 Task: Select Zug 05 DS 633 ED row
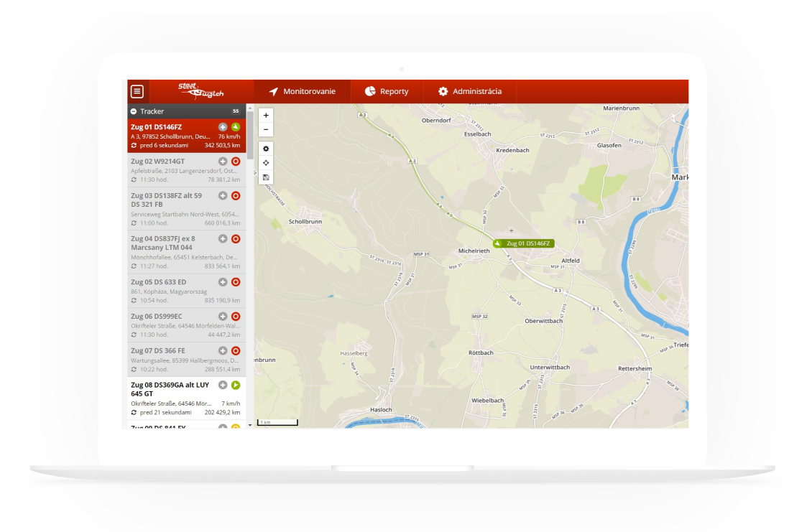tap(187, 291)
